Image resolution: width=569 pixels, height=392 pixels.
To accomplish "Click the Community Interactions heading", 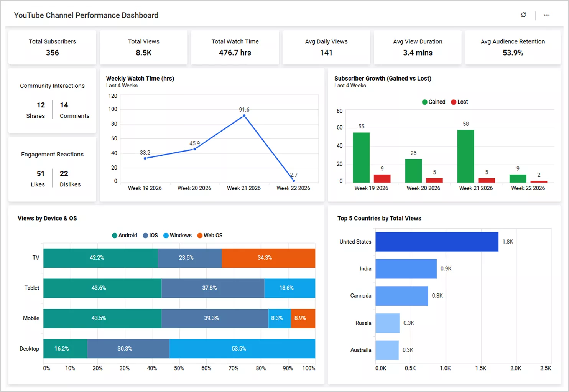I will (x=52, y=86).
